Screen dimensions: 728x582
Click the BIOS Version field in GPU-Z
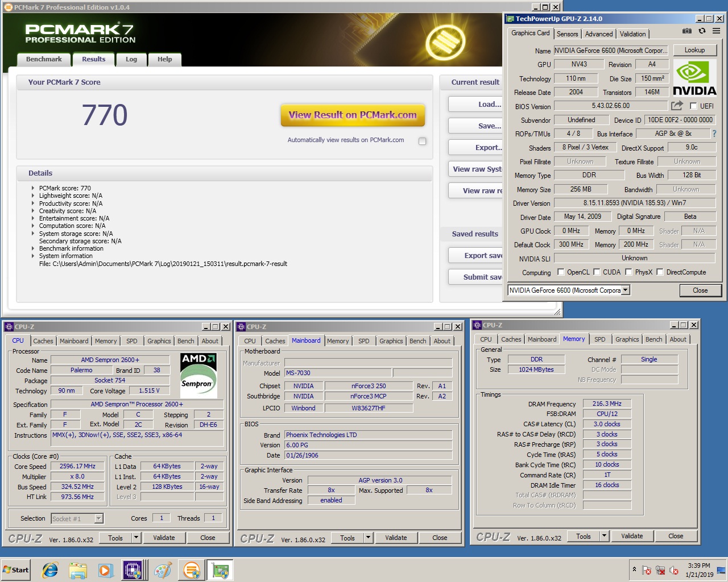(x=611, y=106)
